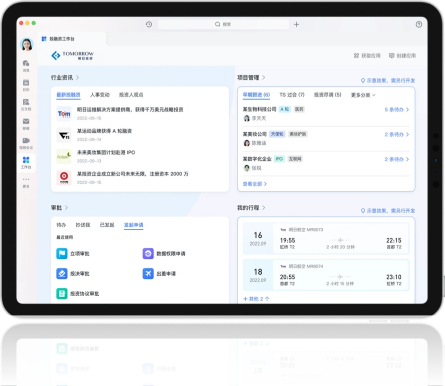Image resolution: width=445 pixels, height=386 pixels.
Task: Click the user avatar in sidebar
Action: 27,44
